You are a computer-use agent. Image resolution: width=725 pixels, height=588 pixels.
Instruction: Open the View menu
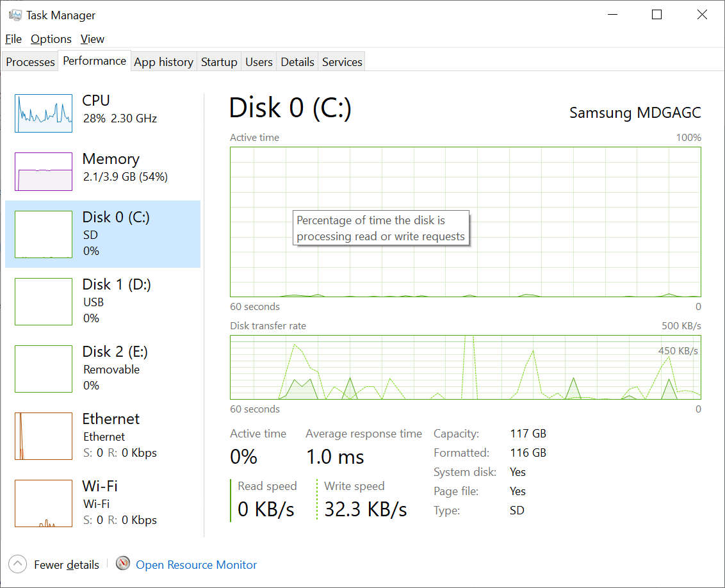click(92, 39)
